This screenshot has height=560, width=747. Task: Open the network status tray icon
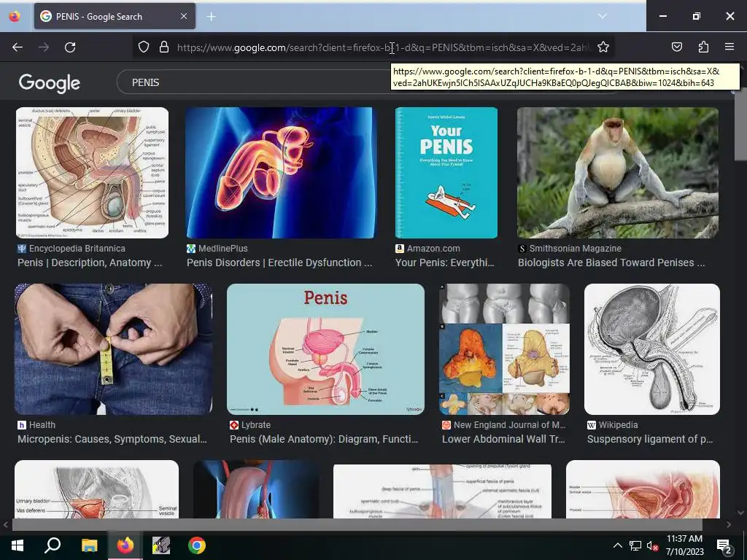click(x=635, y=545)
